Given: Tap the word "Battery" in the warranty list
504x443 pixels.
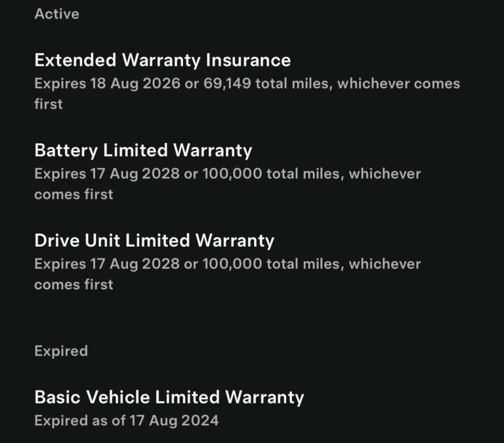Looking at the screenshot, I should pyautogui.click(x=66, y=150).
